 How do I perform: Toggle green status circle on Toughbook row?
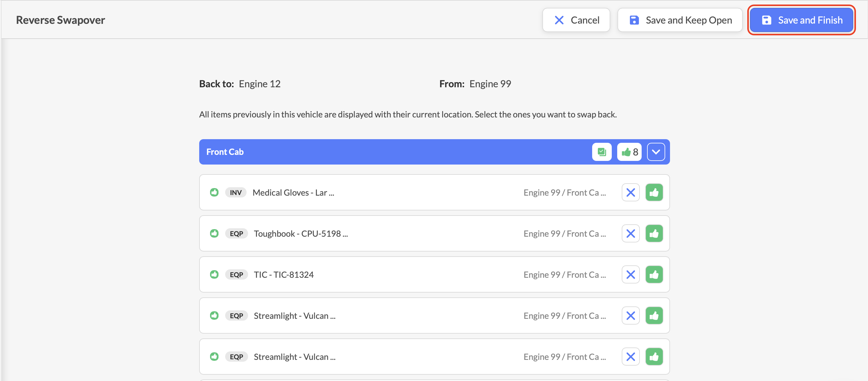[214, 233]
